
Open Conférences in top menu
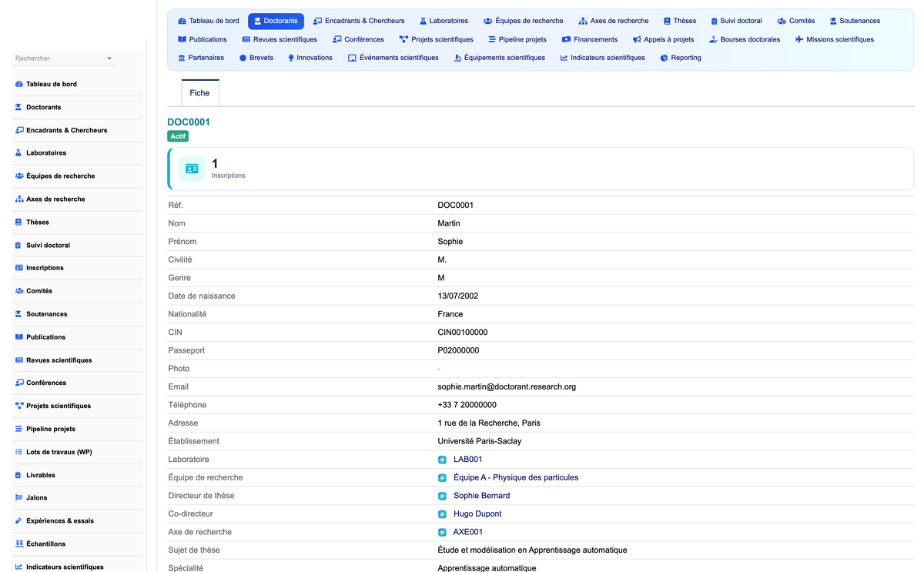coord(358,39)
